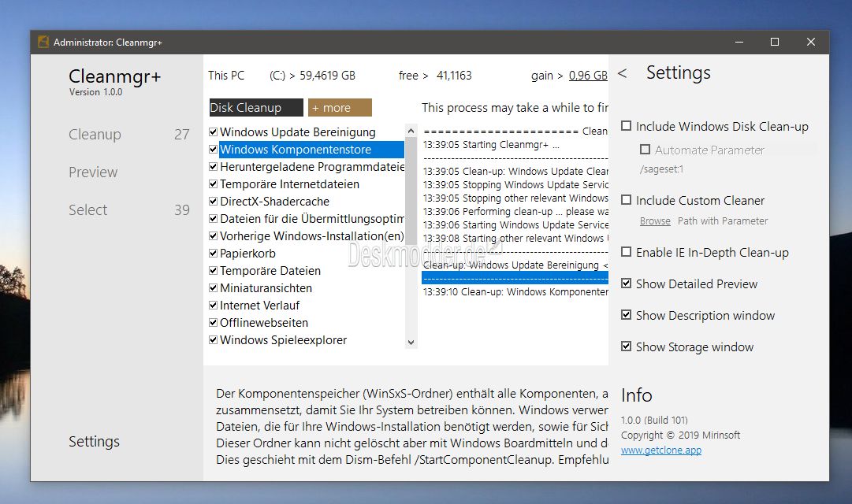The image size is (852, 504).
Task: Click the Cleanup count 27
Action: pyautogui.click(x=181, y=134)
